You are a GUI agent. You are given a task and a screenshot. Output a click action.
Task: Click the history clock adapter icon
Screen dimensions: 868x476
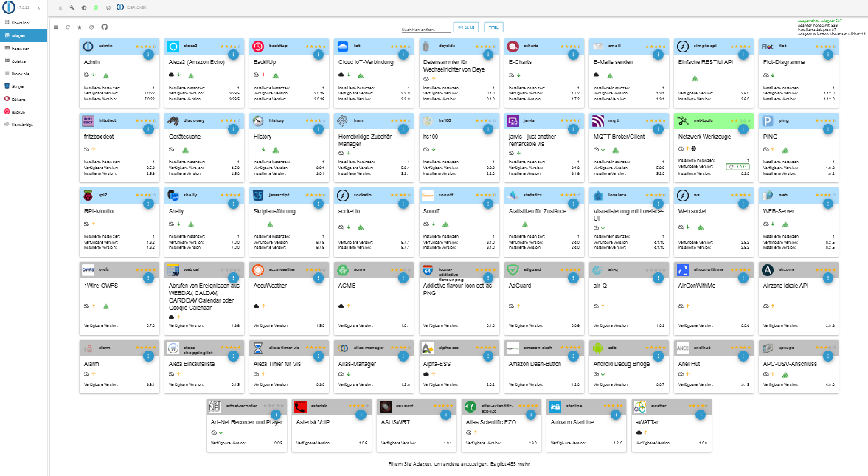258,121
